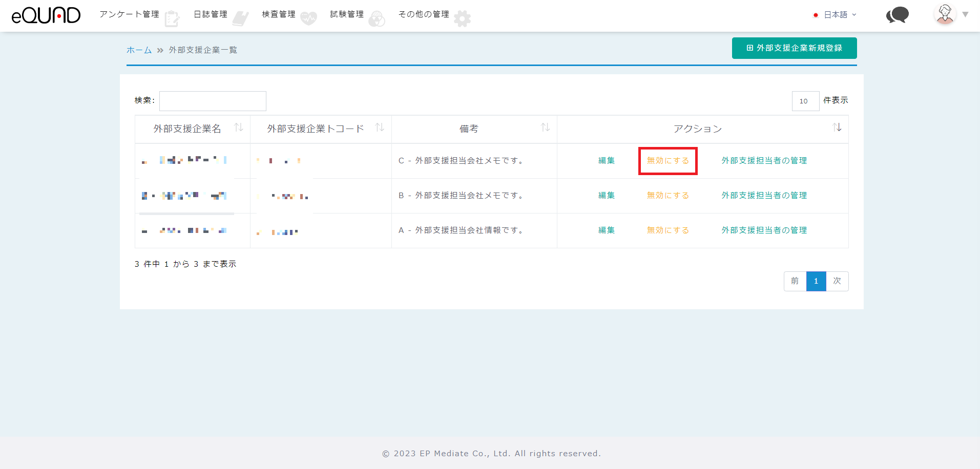Viewport: 980px width, 469px height.
Task: Click the notebook icon beside 日誌管理
Action: pos(240,19)
